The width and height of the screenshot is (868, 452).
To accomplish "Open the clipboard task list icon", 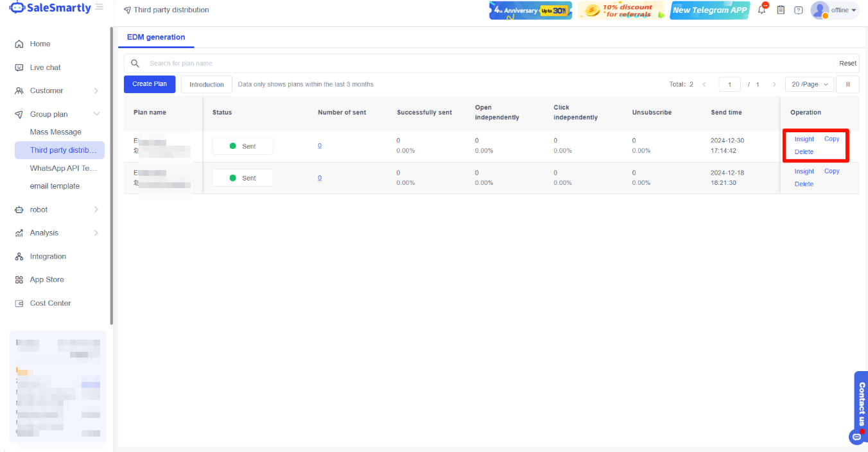I will click(x=781, y=10).
